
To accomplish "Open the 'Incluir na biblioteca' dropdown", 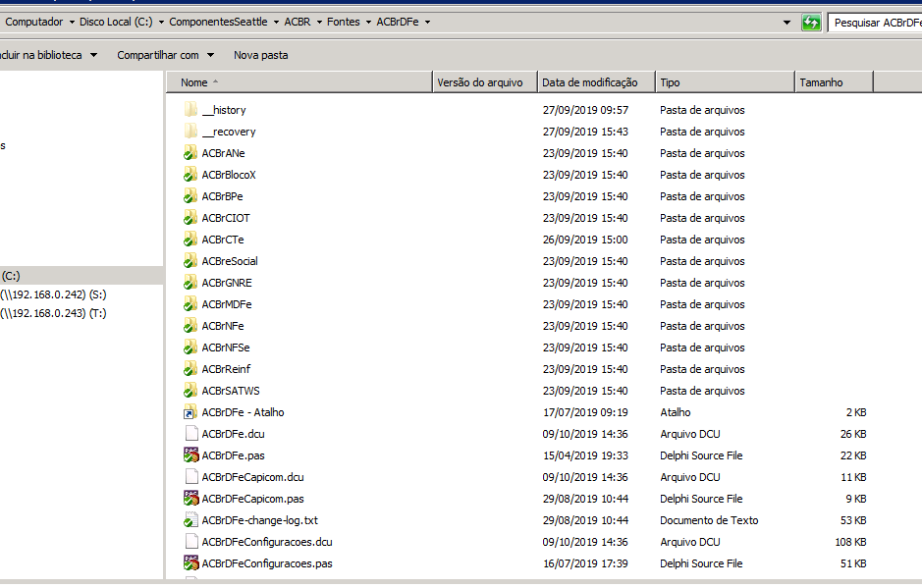I will point(49,55).
